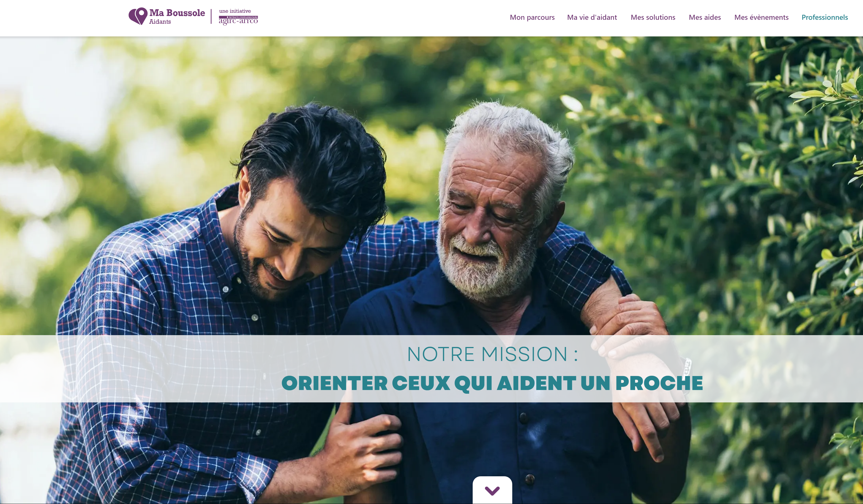Click the ORIENTER CEUX QUI AIDENT UN PROCHE headline
The height and width of the screenshot is (504, 863).
492,383
